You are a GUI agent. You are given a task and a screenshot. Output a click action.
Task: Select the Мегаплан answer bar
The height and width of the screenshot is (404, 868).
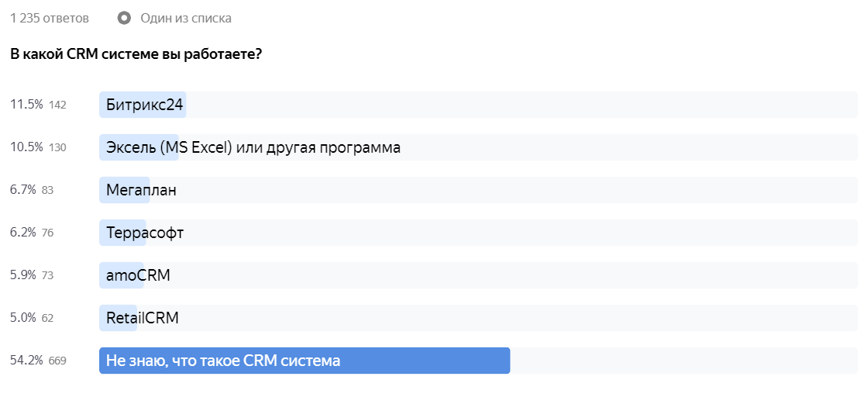tap(478, 190)
